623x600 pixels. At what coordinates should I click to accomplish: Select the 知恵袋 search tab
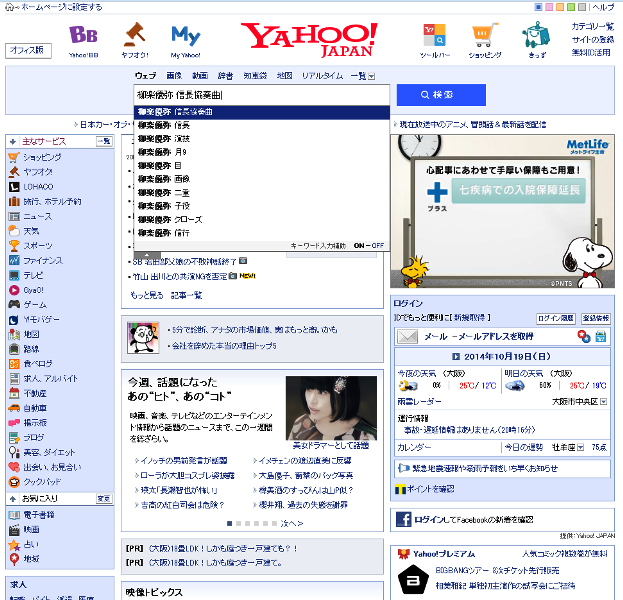tap(255, 75)
